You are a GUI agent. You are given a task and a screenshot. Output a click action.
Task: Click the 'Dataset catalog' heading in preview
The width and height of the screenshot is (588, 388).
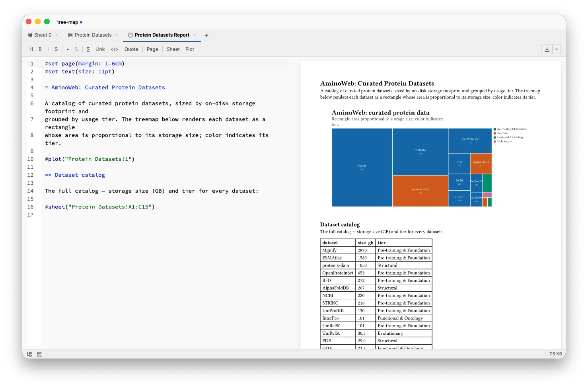[340, 224]
